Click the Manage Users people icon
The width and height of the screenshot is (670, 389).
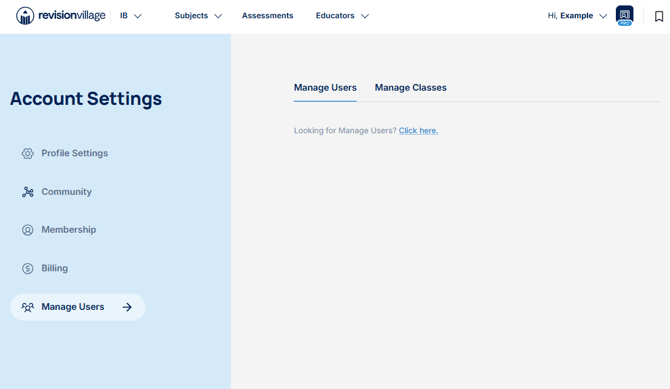28,307
